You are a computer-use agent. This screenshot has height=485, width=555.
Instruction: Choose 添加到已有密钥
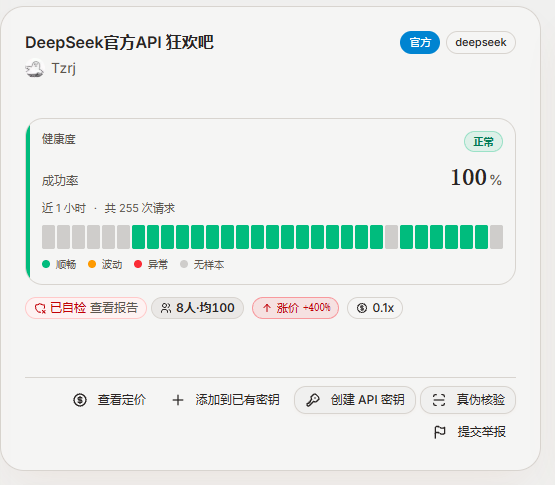225,400
